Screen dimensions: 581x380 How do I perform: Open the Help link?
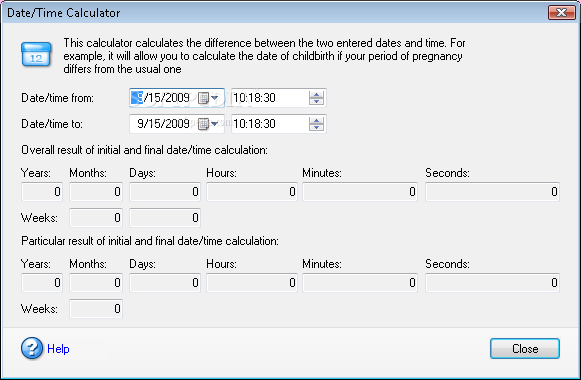tap(58, 349)
